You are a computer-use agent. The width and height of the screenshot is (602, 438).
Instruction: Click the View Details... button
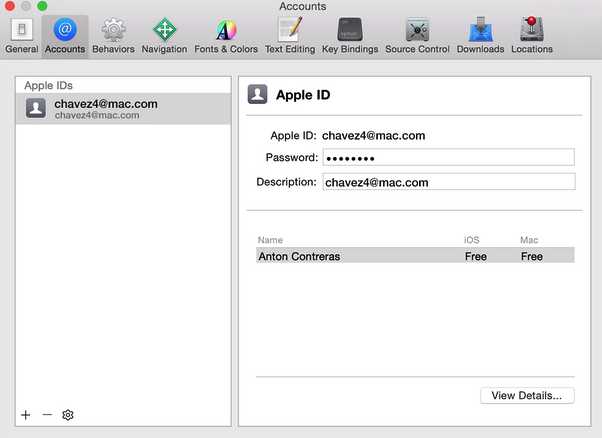[527, 395]
